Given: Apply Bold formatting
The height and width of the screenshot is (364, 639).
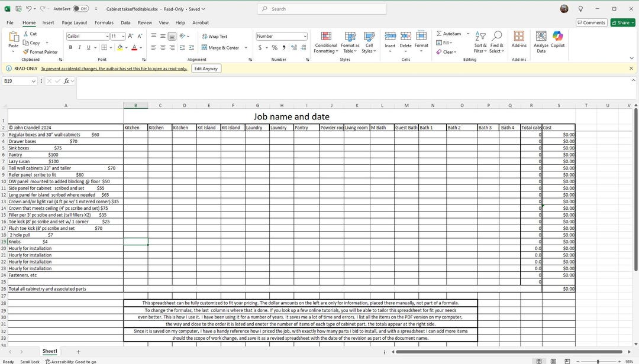Looking at the screenshot, I should point(70,48).
